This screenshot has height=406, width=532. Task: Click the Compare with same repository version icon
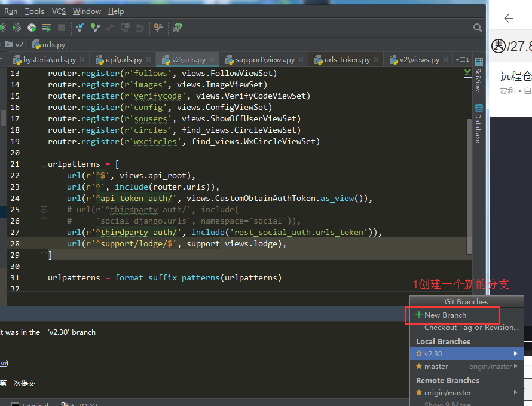tap(110, 28)
